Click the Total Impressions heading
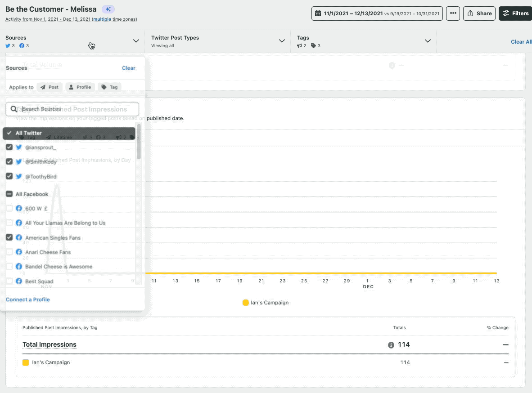Image resolution: width=532 pixels, height=393 pixels. tap(50, 344)
